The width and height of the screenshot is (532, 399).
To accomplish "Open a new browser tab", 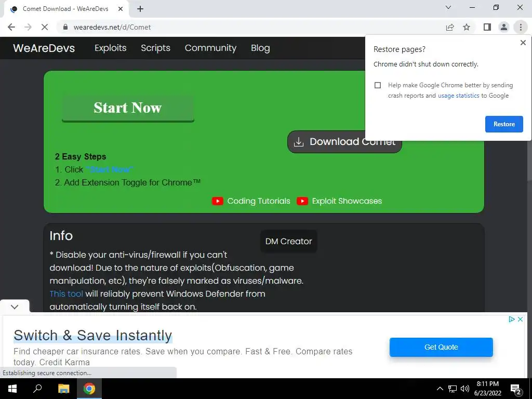I will (140, 9).
